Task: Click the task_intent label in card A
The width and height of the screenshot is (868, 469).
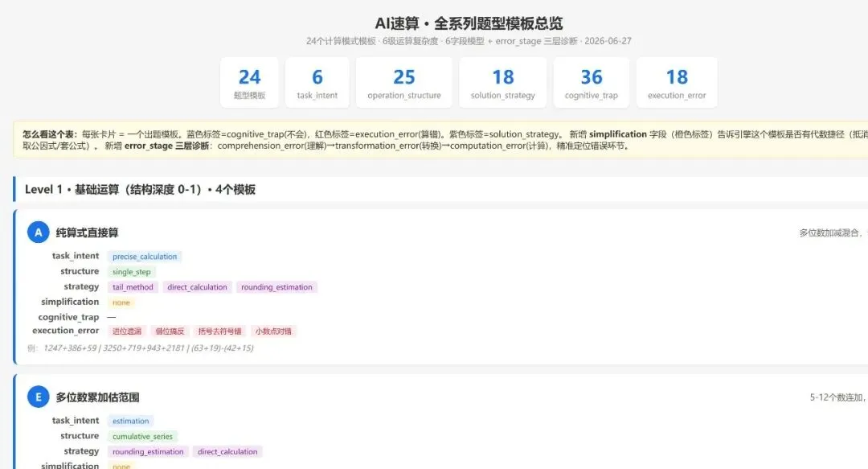Action: pos(76,256)
